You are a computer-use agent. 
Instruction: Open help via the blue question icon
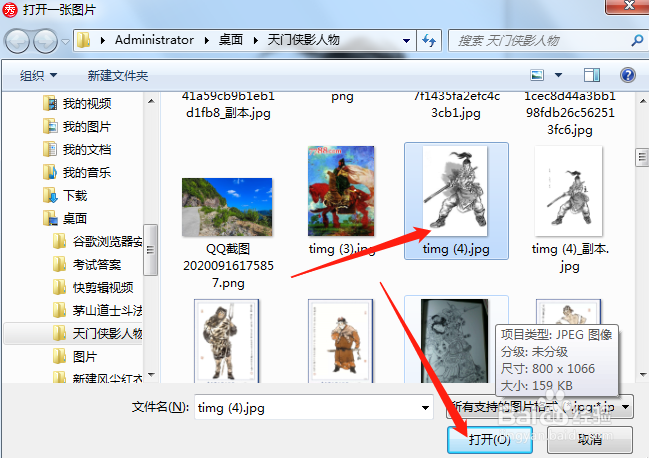[627, 75]
